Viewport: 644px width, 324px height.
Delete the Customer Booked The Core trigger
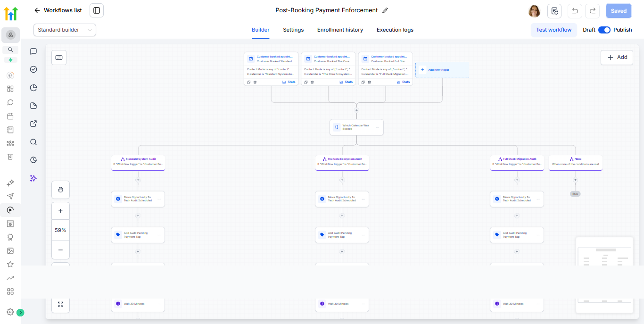[x=312, y=82]
